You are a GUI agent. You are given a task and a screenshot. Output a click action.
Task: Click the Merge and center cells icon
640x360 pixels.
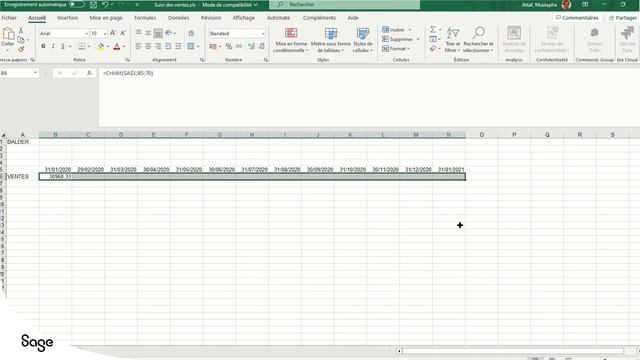191,46
